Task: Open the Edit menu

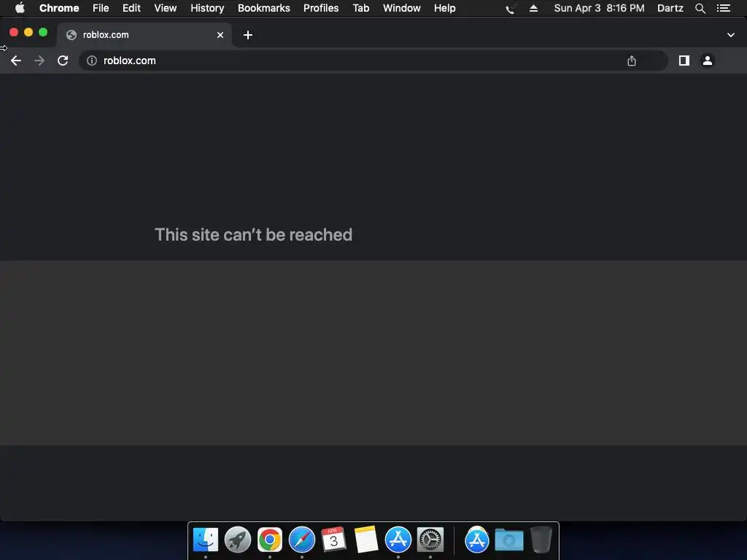Action: pos(131,8)
